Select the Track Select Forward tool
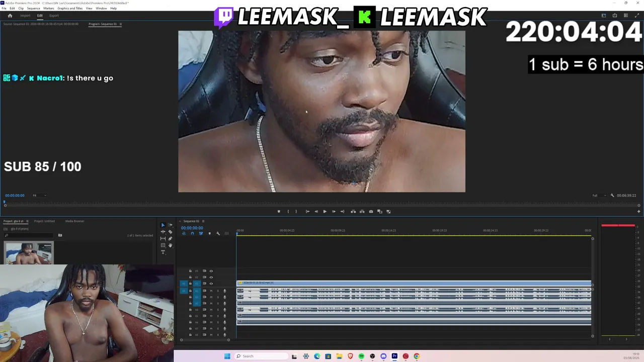 click(x=170, y=225)
